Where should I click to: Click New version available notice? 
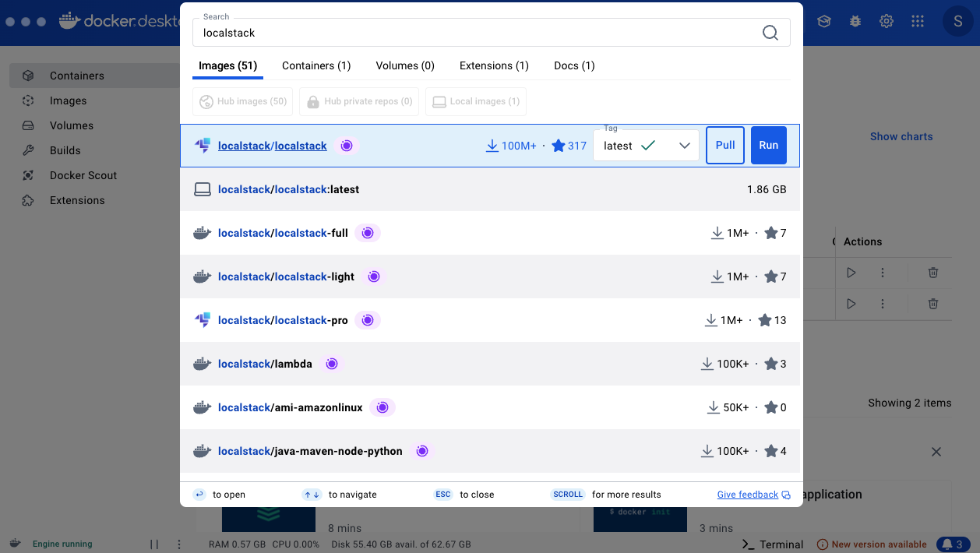(x=872, y=544)
